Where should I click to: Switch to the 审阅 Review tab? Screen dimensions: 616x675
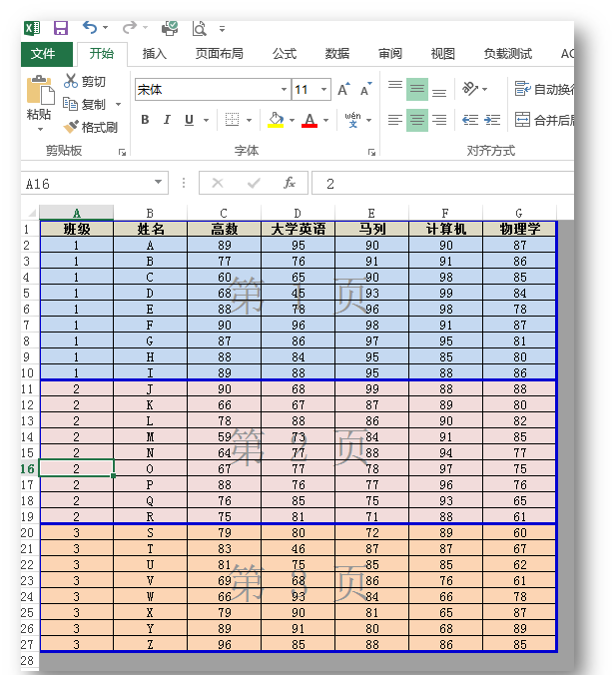[390, 54]
